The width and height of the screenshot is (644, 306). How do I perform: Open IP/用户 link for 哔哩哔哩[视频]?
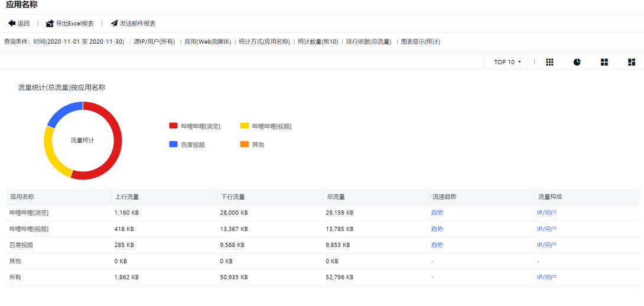tap(547, 229)
